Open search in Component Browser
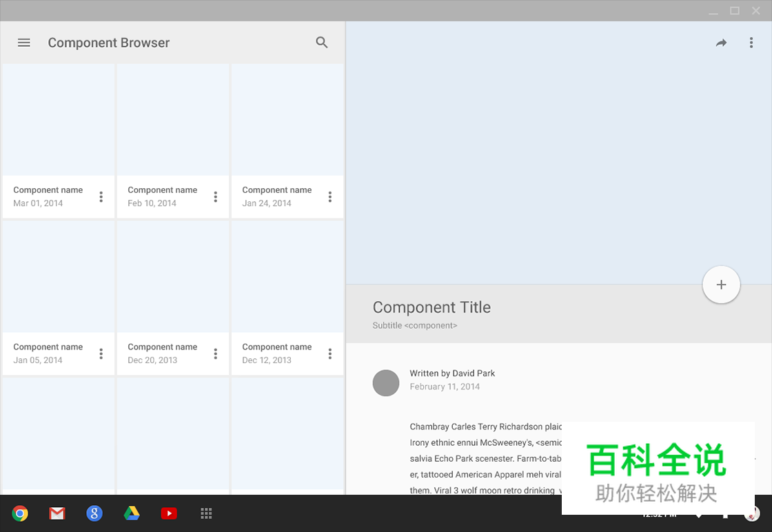The height and width of the screenshot is (532, 772). tap(322, 42)
